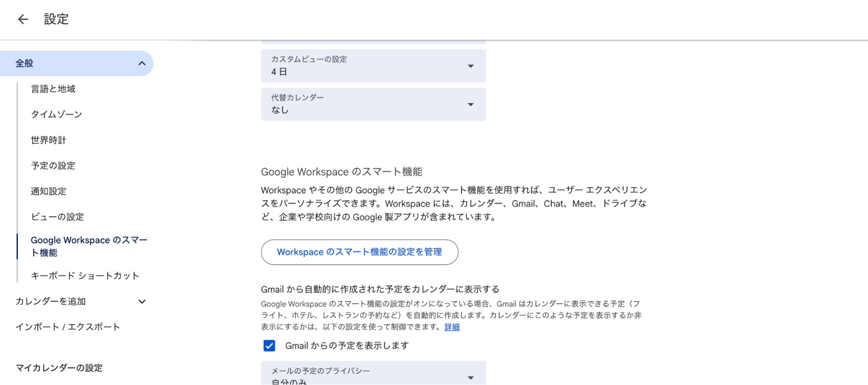The width and height of the screenshot is (868, 385).
Task: Open 世界時計 settings
Action: click(x=48, y=140)
